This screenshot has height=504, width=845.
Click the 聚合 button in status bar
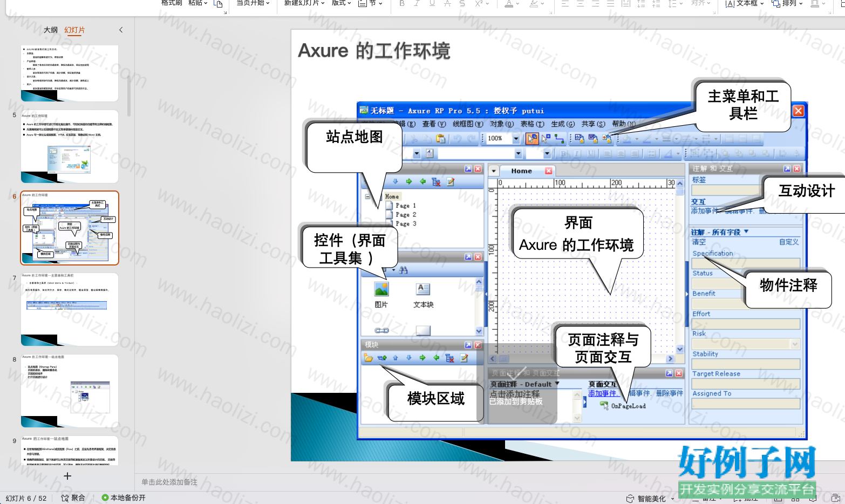(x=73, y=498)
